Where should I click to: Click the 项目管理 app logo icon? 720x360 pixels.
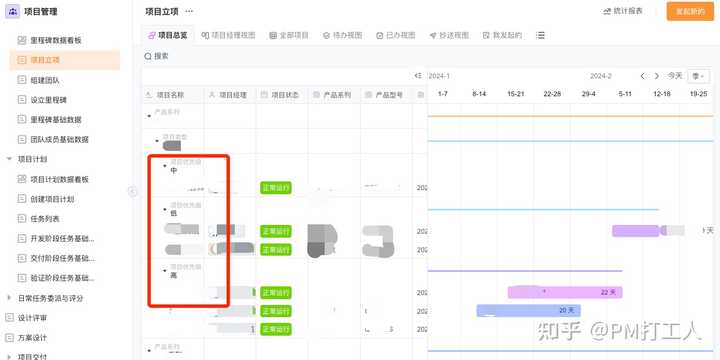click(12, 11)
